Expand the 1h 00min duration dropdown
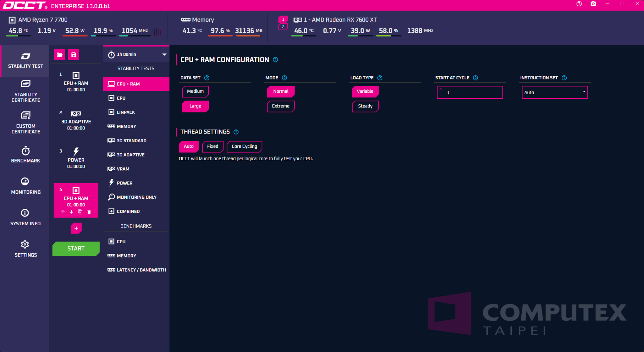The height and width of the screenshot is (352, 644). [136, 55]
